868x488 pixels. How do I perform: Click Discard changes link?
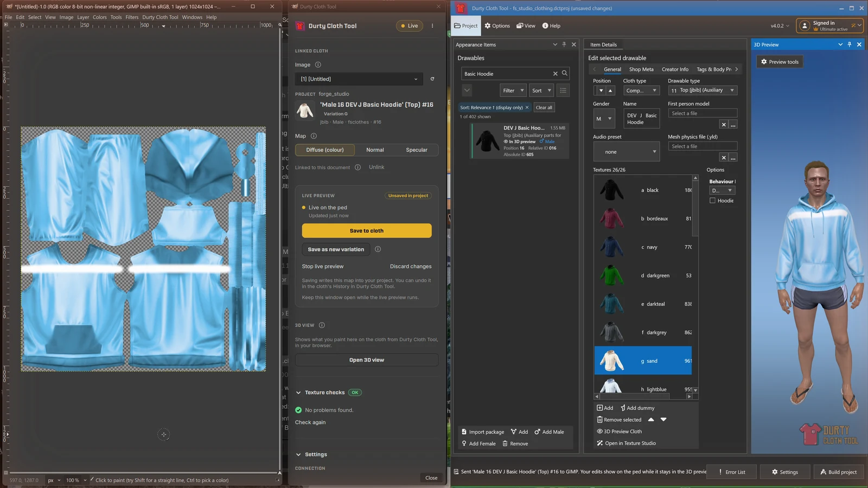411,266
